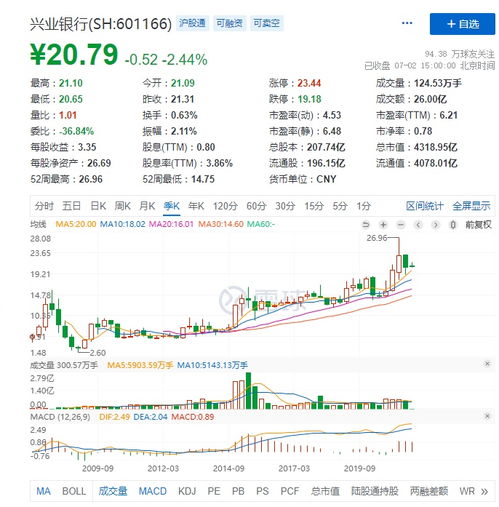Toggle the PB indicator
The width and height of the screenshot is (499, 507).
[238, 491]
